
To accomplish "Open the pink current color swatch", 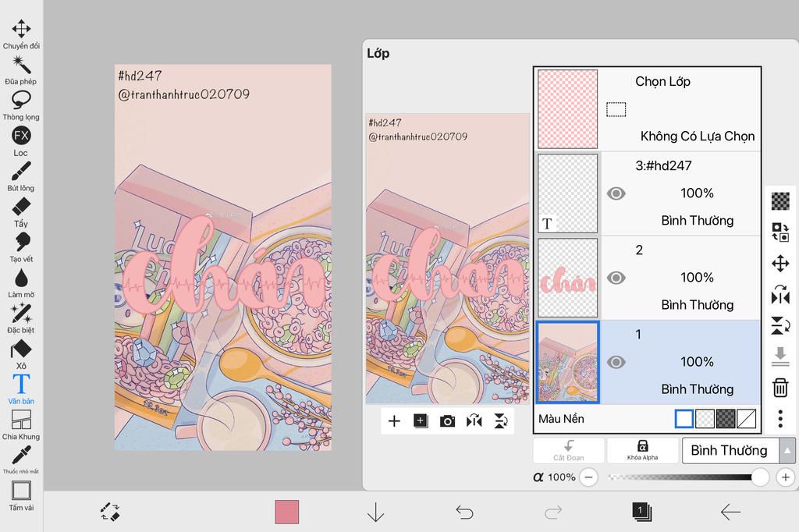I will pos(287,512).
